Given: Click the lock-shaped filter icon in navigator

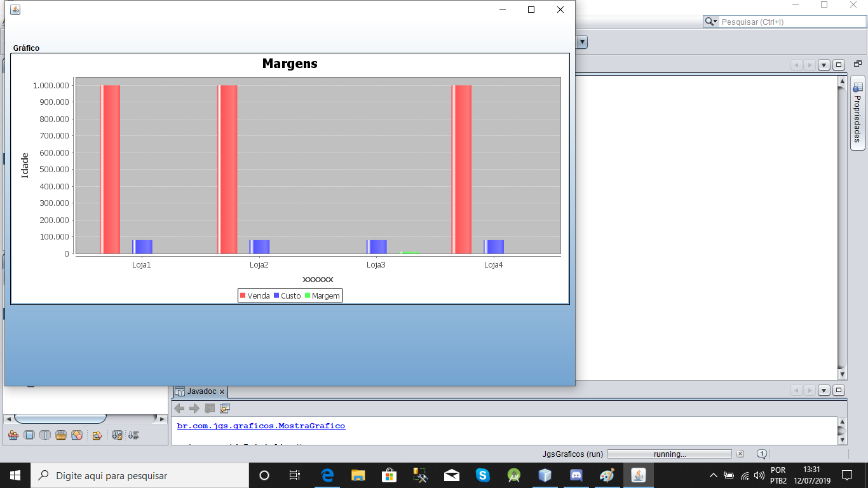Looking at the screenshot, I should tap(61, 435).
